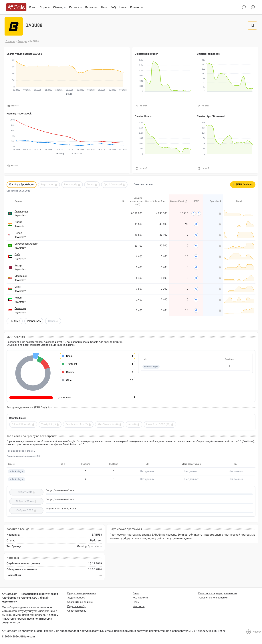Enable the 'Показать детали' checkbox

point(130,184)
